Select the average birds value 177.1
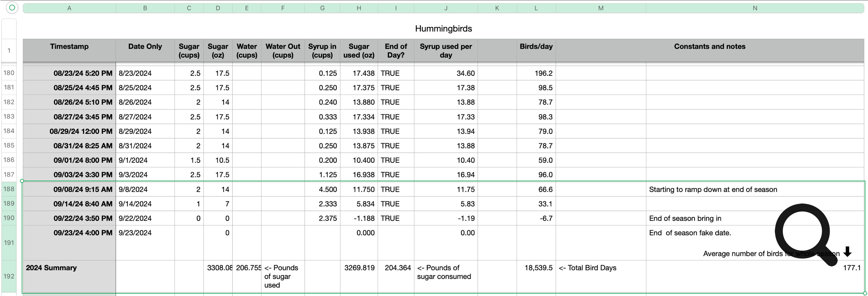 pos(851,268)
